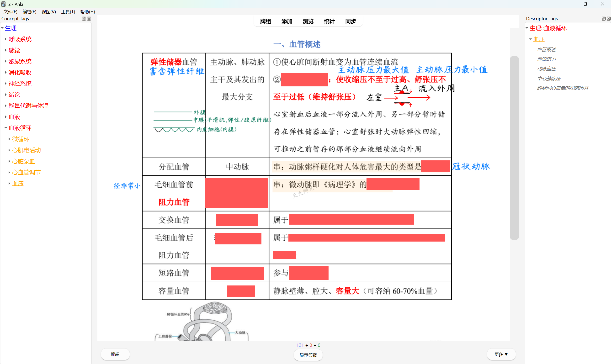The height and width of the screenshot is (364, 611).
Task: Collapse the 血压 node in Descriptor Tags
Action: point(530,39)
